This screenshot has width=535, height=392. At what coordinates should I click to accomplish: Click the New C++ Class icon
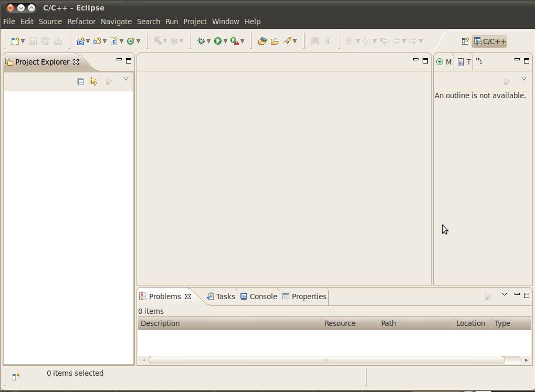[x=131, y=41]
